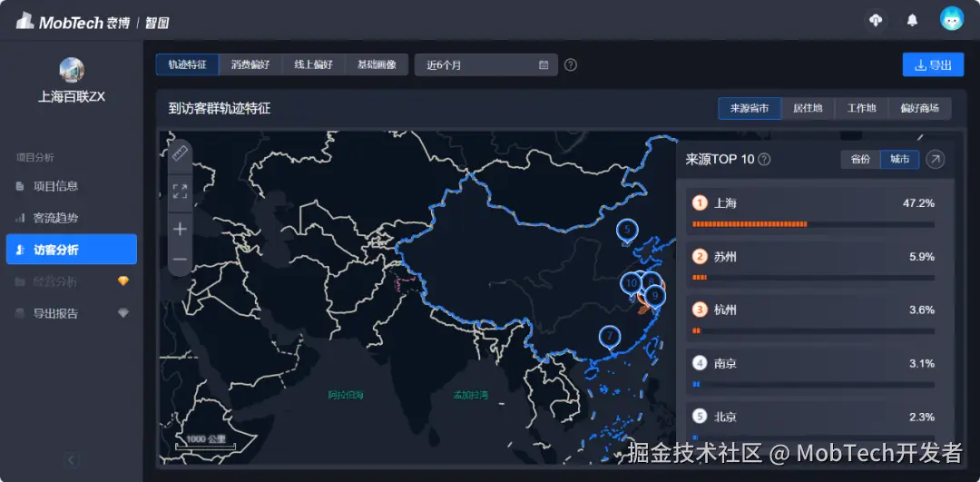
Task: Select the 来源省市 view
Action: (750, 108)
